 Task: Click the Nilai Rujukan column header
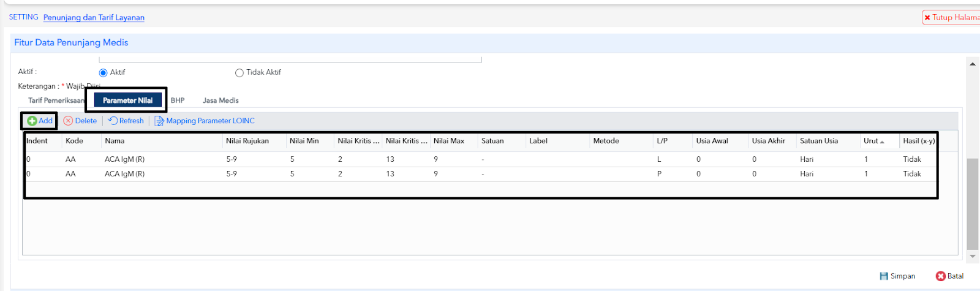[247, 141]
